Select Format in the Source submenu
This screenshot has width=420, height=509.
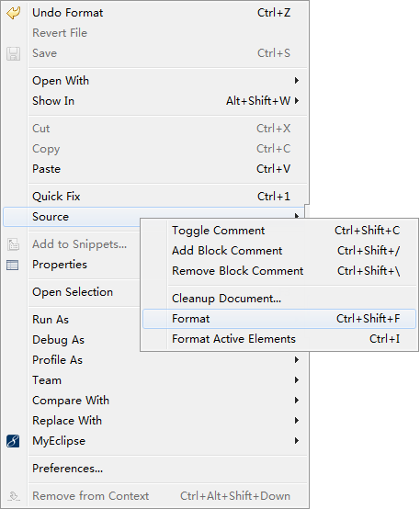tap(279, 319)
